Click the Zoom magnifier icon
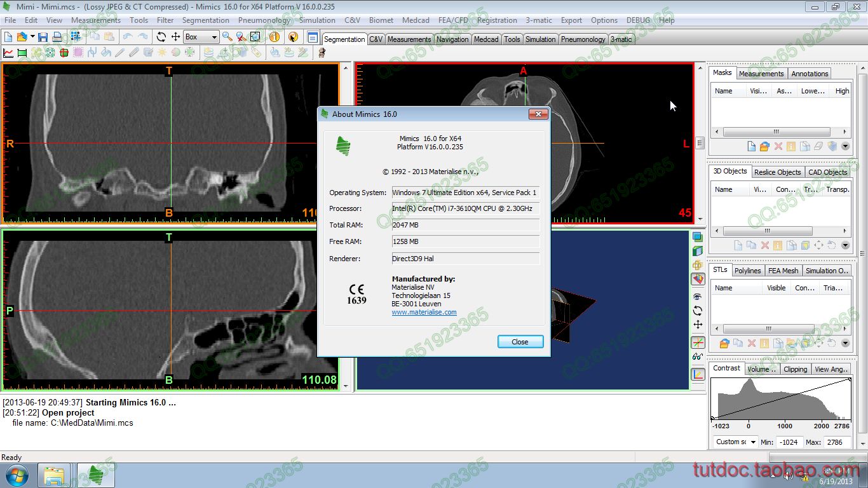 227,37
